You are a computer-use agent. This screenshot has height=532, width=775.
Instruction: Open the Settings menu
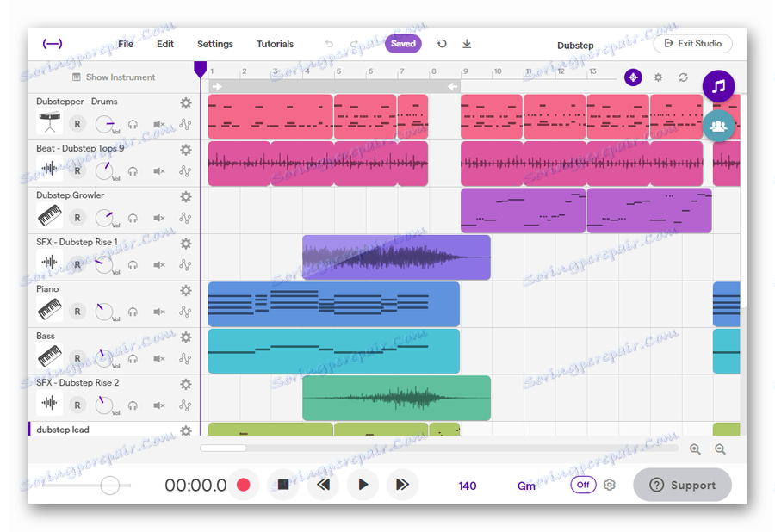[x=215, y=44]
